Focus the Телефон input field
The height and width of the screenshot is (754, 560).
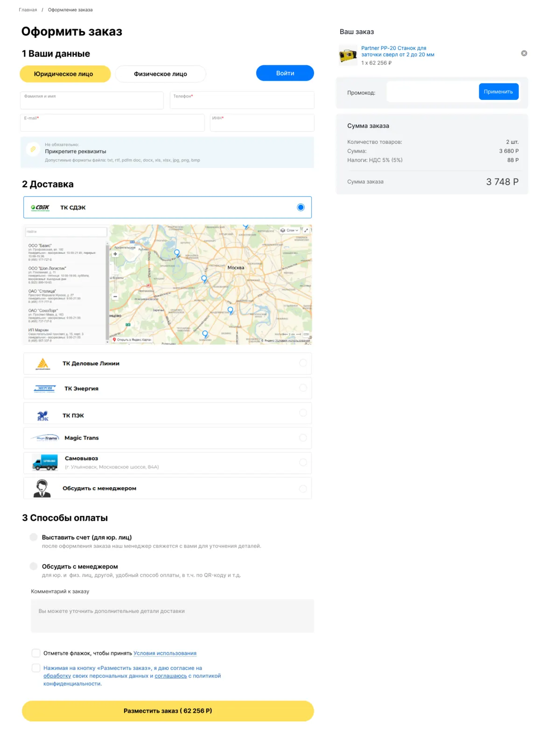click(x=242, y=100)
